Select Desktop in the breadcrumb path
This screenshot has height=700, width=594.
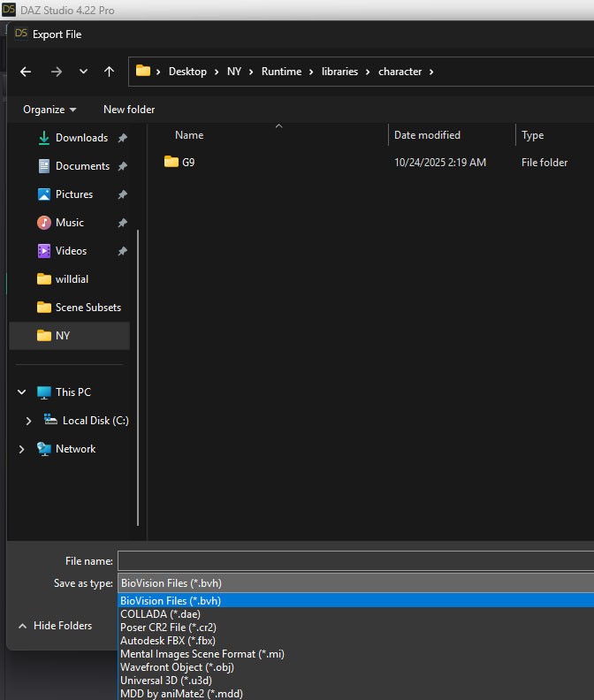[x=187, y=72]
